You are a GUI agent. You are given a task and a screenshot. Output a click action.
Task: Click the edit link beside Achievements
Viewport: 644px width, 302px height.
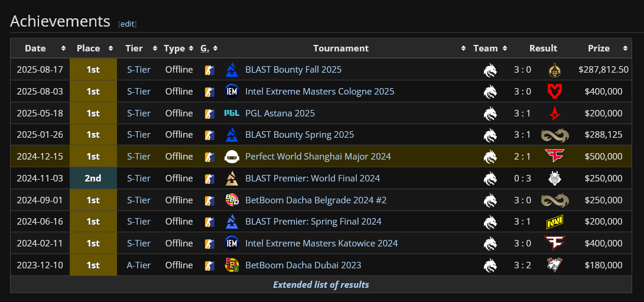pos(128,24)
